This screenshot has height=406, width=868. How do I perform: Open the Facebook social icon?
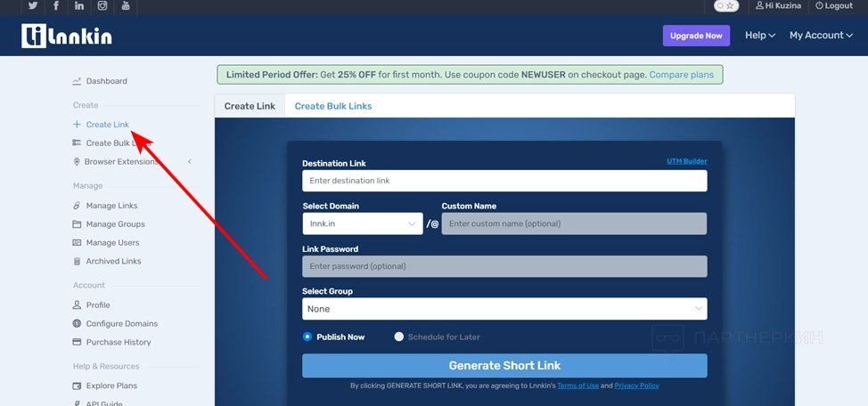coord(56,5)
